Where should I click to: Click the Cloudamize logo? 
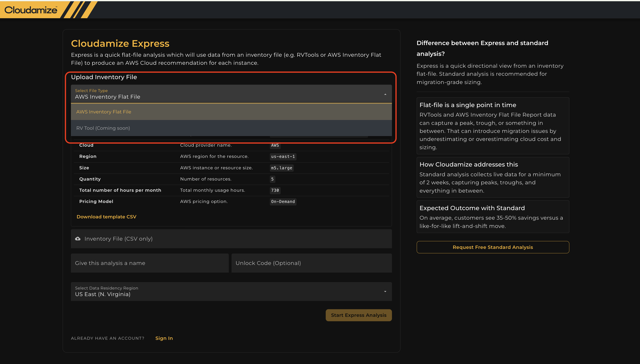pyautogui.click(x=31, y=10)
